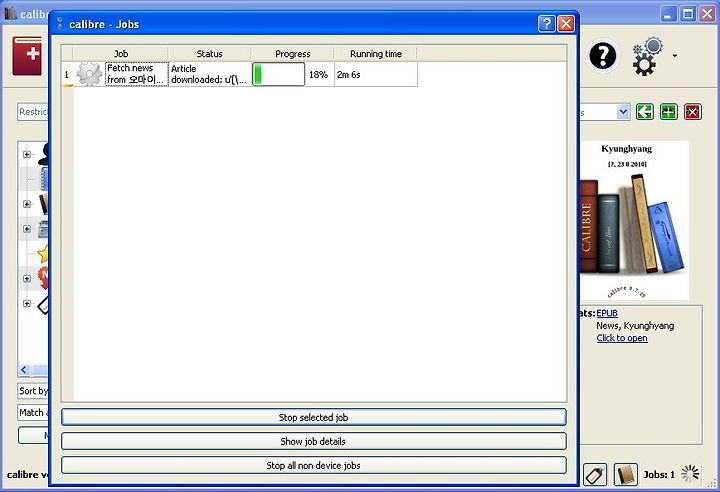720x492 pixels.
Task: Click the green job progress bar
Action: click(278, 74)
